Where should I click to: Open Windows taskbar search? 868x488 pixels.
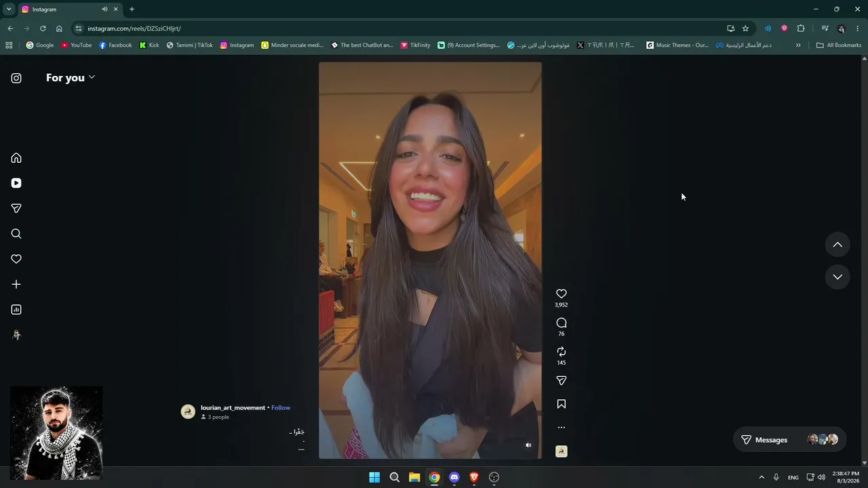pos(394,477)
